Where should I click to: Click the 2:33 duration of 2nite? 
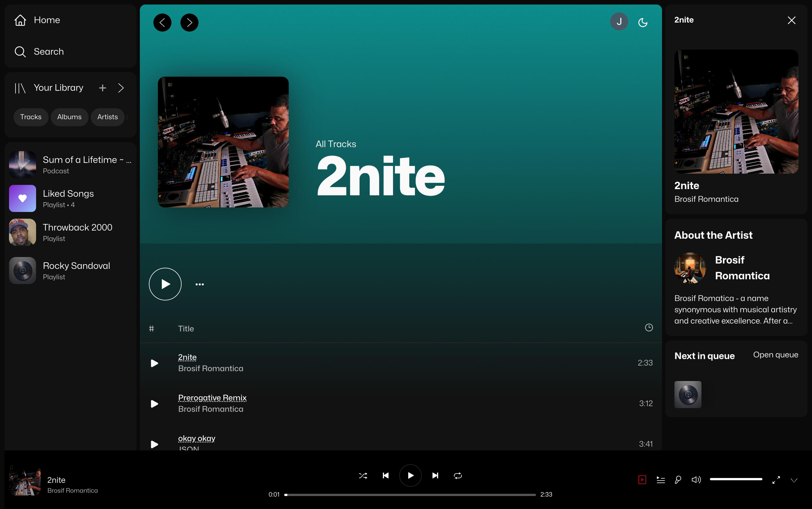(x=645, y=363)
